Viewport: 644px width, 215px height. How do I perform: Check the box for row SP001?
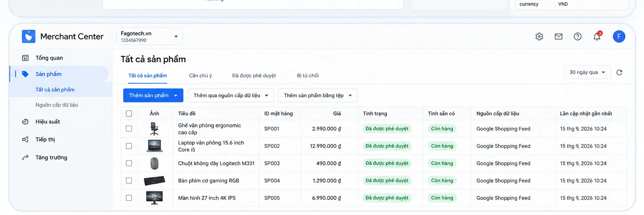click(129, 128)
